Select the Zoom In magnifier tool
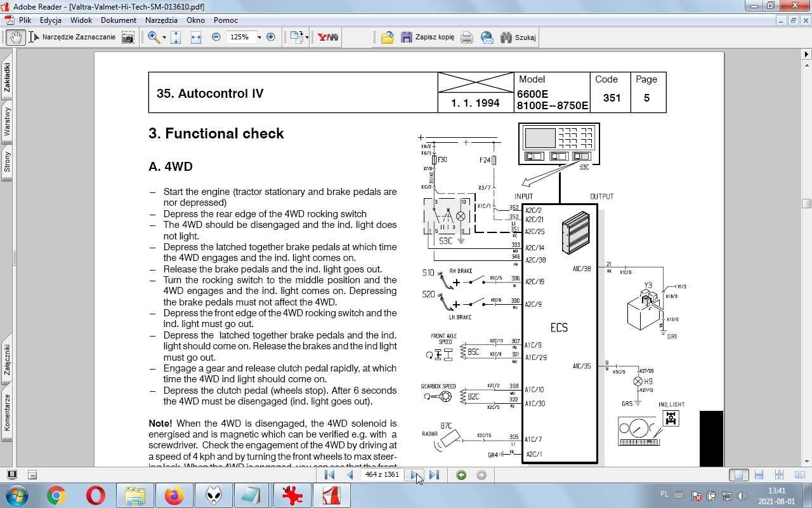Viewport: 812px width, 508px height. click(x=153, y=37)
